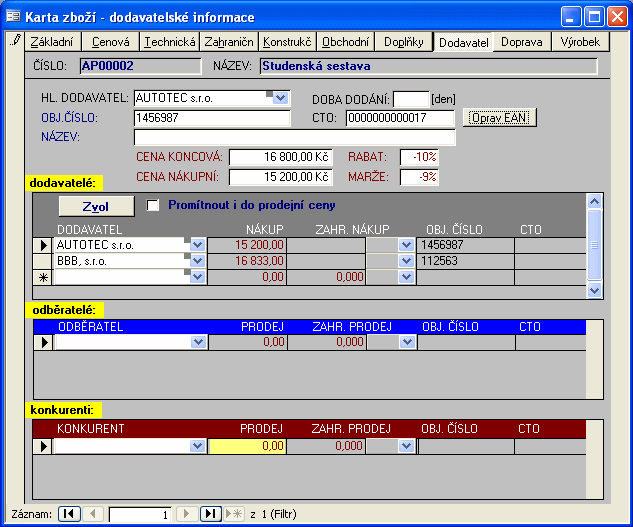The width and height of the screenshot is (633, 527).
Task: Click odběratelé PRODEJ cell 0,00
Action: point(247,342)
